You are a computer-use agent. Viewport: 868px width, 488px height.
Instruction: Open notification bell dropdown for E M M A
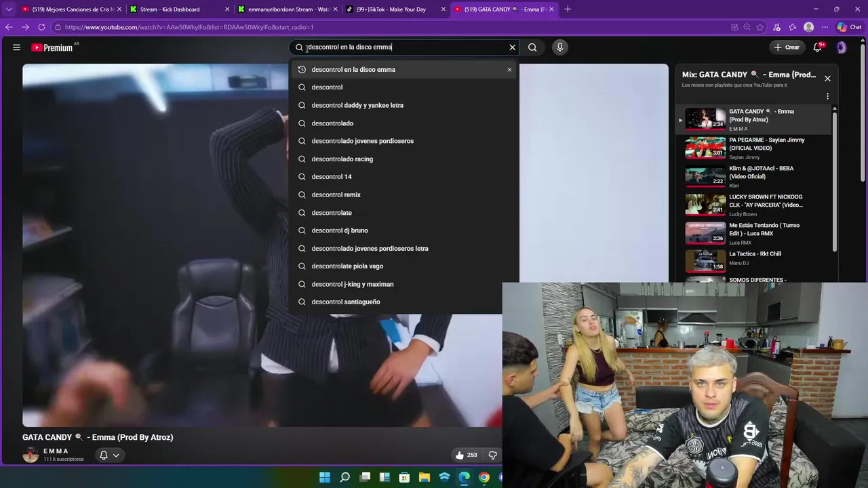click(110, 455)
